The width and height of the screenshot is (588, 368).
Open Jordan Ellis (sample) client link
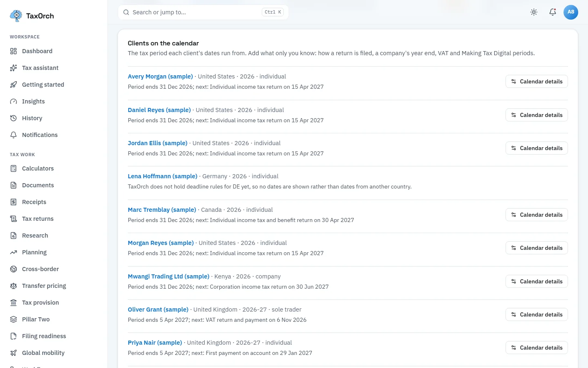158,143
